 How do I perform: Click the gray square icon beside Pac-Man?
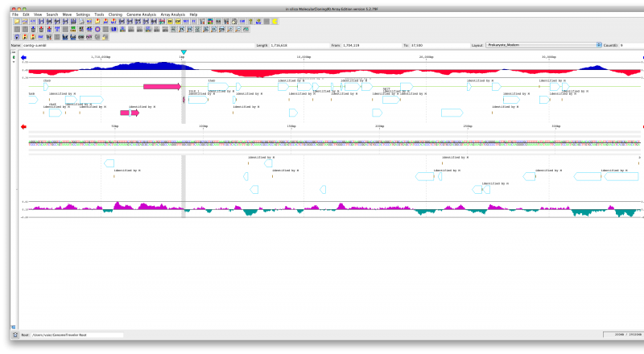tap(266, 22)
